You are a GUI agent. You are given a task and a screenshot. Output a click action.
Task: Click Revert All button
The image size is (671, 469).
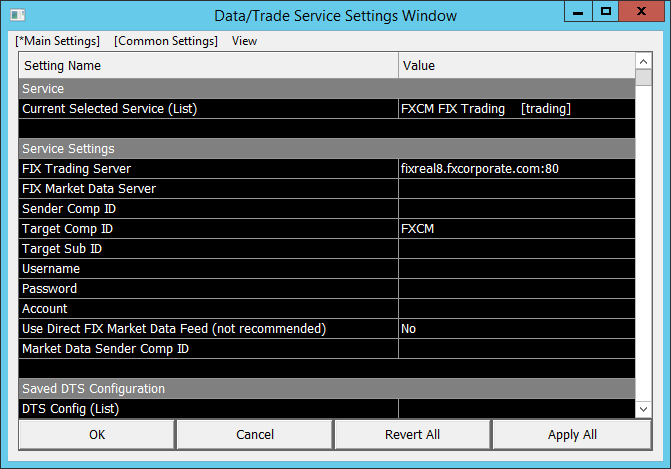point(412,434)
